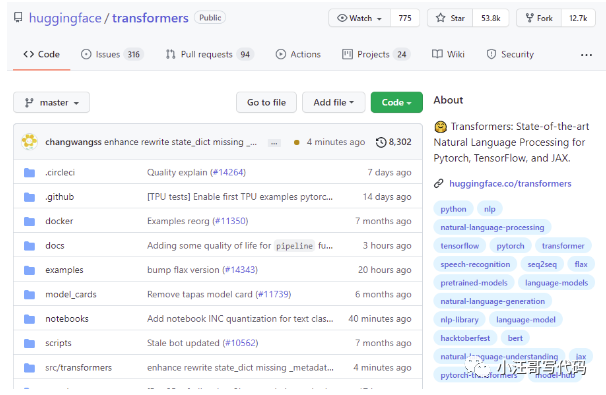Image resolution: width=606 pixels, height=395 pixels.
Task: Click the folder icon for examples
Action: 29,270
